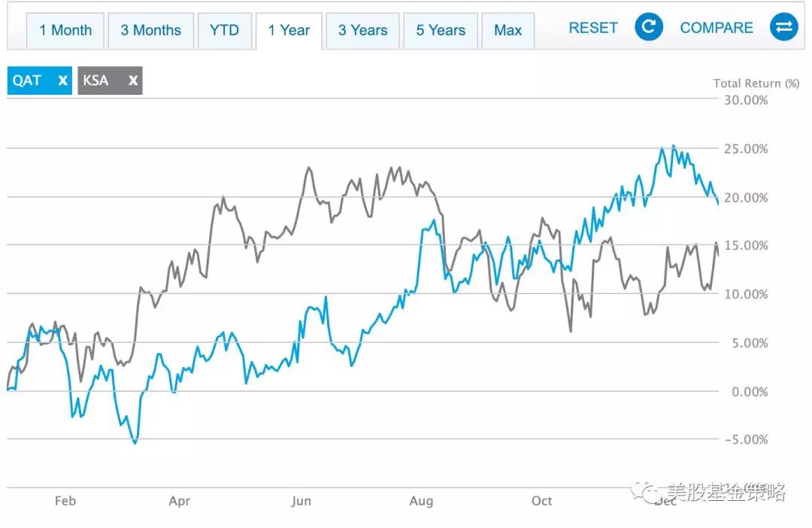Remove the KSA series with its x
This screenshot has height=528, width=812.
(x=133, y=80)
